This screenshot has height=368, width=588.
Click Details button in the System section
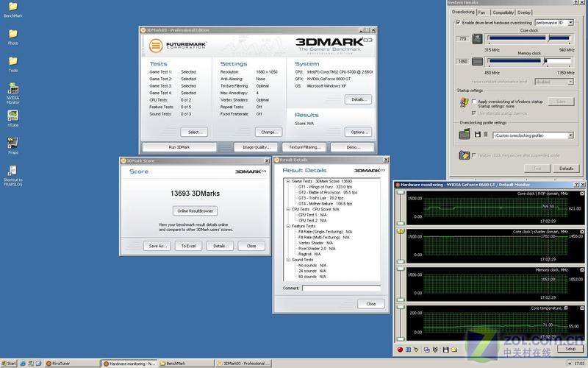358,99
